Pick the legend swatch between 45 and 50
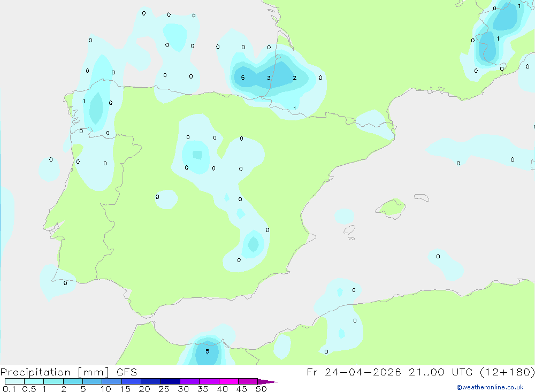Image resolution: width=535 pixels, height=392 pixels. 248,381
